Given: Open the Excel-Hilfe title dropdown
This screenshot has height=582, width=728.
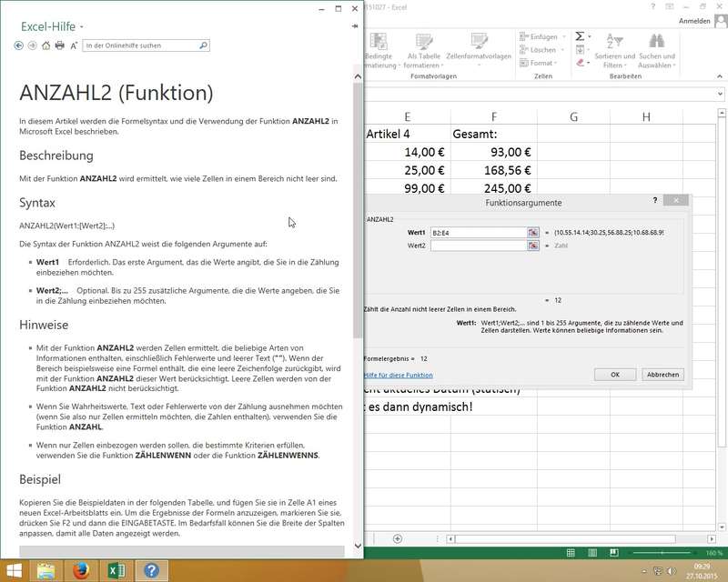Looking at the screenshot, I should 82,27.
